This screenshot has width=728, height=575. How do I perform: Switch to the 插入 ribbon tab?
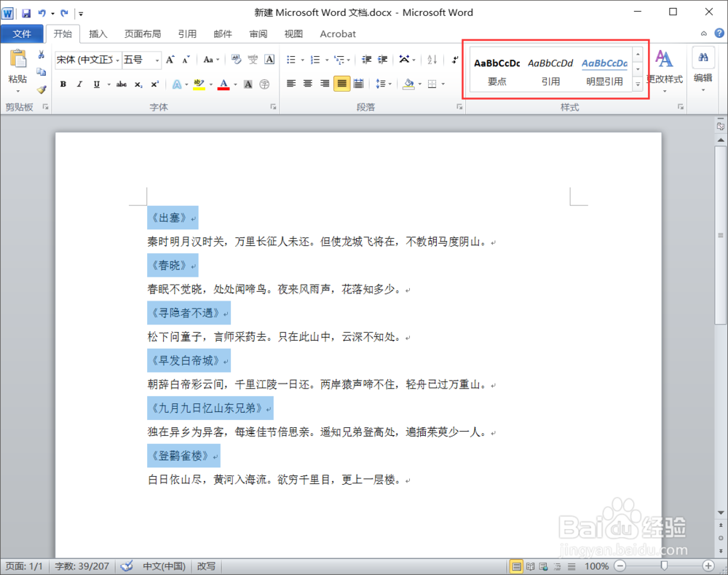[x=98, y=33]
